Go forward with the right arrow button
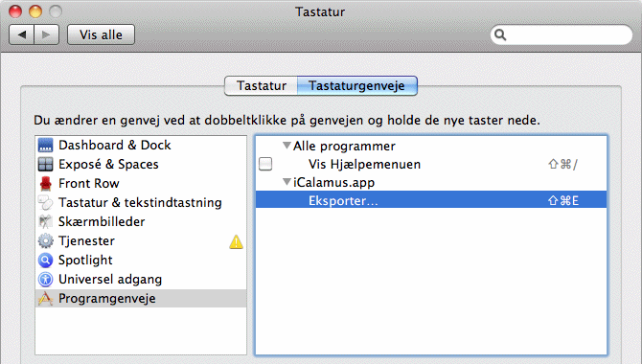 pos(47,34)
